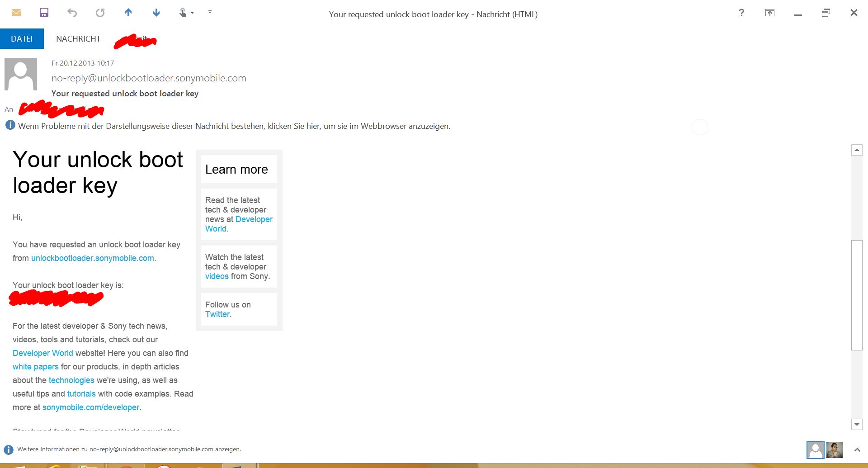Go to next item with down arrow

coord(156,13)
